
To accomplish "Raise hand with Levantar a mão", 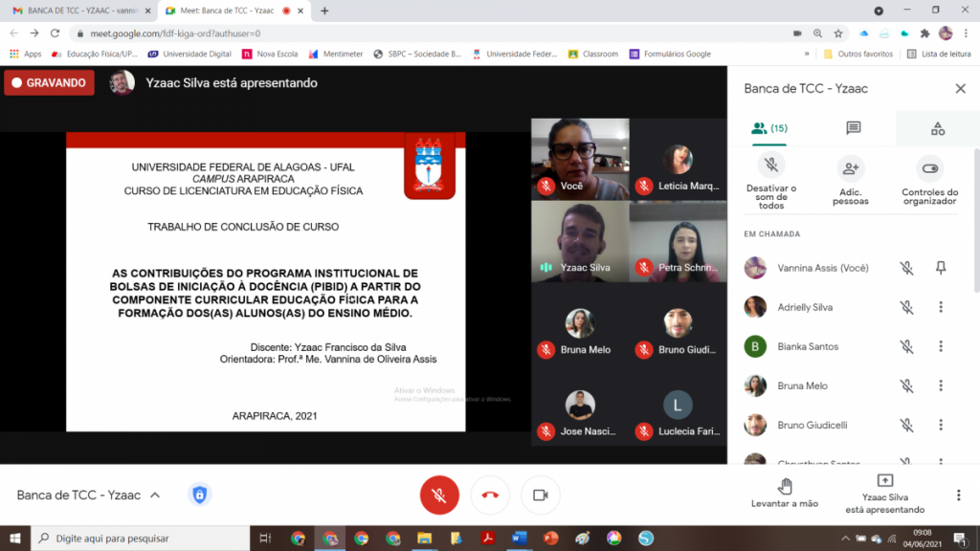I will point(785,486).
